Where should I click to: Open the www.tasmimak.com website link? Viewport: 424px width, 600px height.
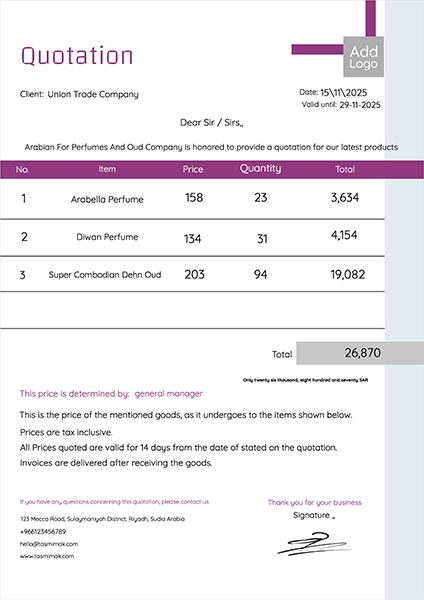coord(47,556)
